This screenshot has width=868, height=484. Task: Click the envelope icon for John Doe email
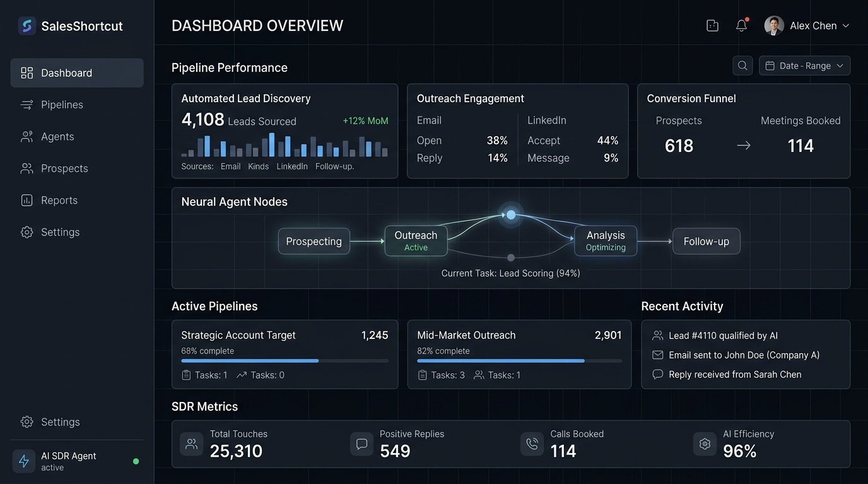[658, 355]
